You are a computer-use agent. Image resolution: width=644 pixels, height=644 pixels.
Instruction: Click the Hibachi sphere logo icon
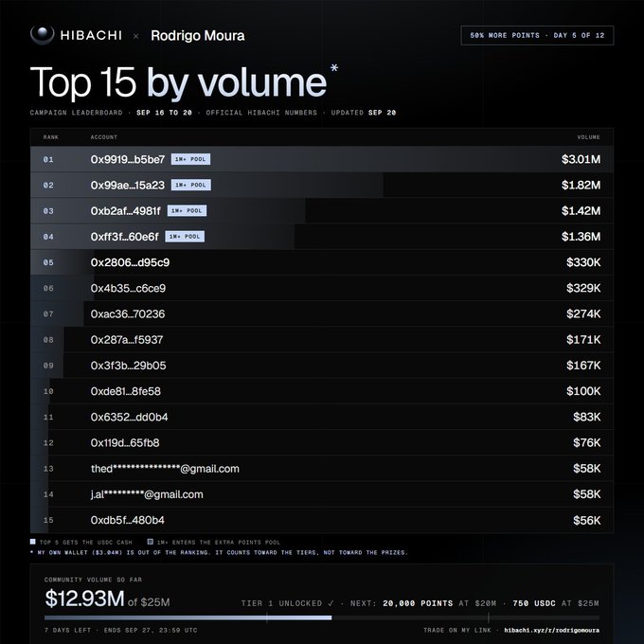(43, 34)
